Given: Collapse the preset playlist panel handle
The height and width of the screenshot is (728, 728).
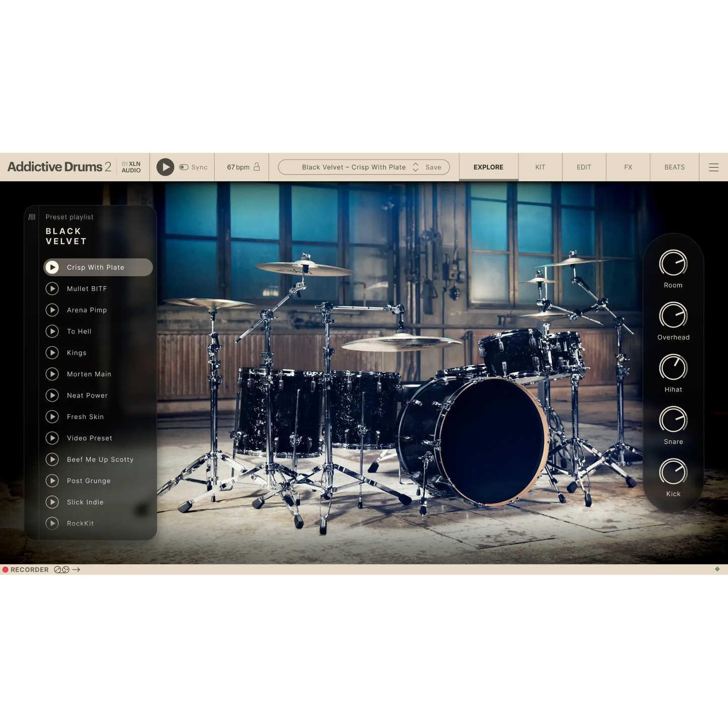Looking at the screenshot, I should (x=32, y=217).
